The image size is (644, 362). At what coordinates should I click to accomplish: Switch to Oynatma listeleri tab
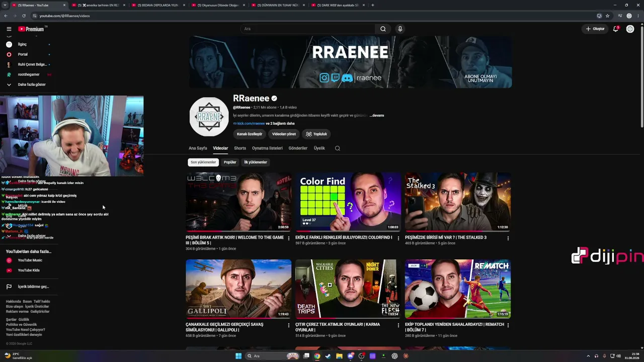click(x=267, y=148)
